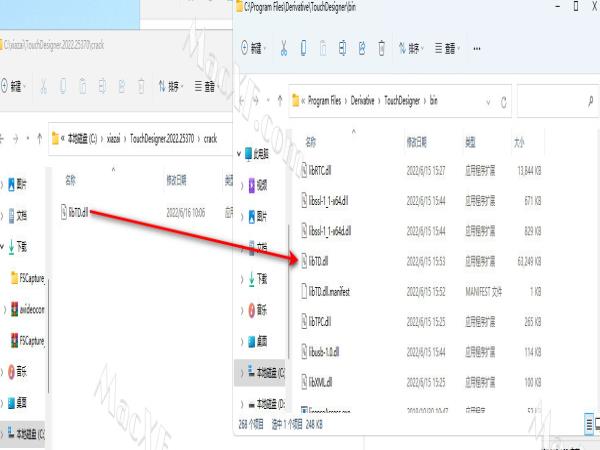Click the share icon in bin window toolbar
Image resolution: width=600 pixels, height=450 pixels.
(362, 48)
